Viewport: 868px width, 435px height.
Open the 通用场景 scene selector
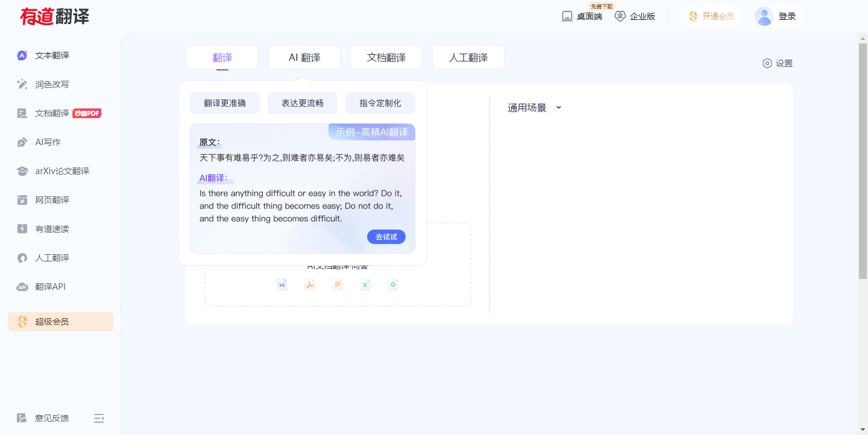tap(535, 108)
